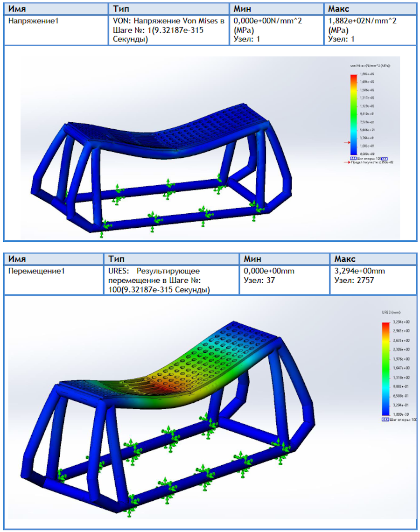
Task: Click previous plot step arrows in von Mises legend
Action: coord(353,159)
